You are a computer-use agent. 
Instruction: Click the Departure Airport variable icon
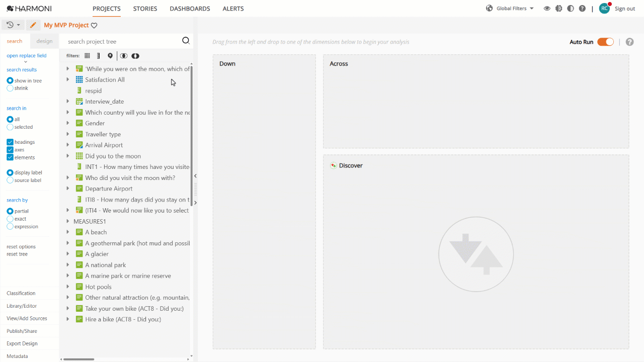[79, 189]
